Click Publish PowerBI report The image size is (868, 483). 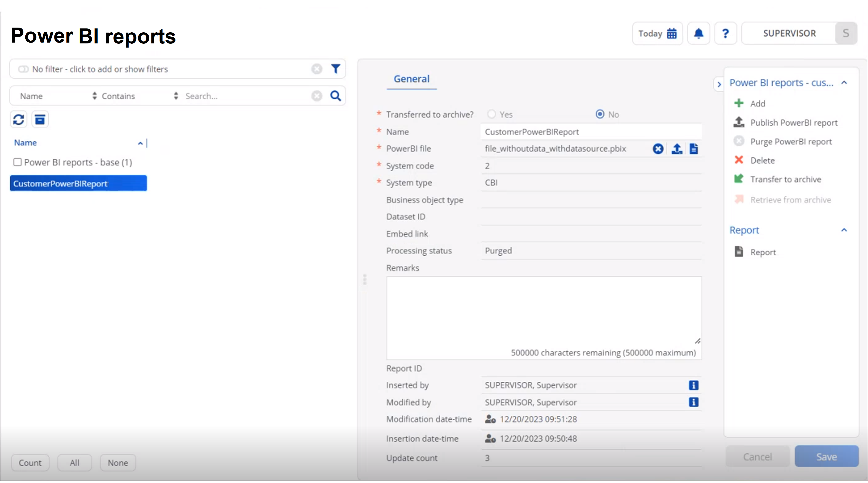[794, 122]
